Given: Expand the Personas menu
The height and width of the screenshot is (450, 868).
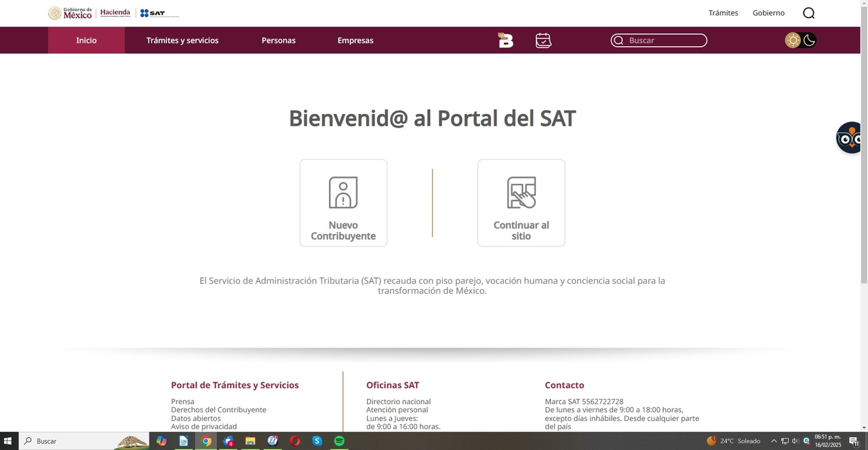Looking at the screenshot, I should point(279,40).
